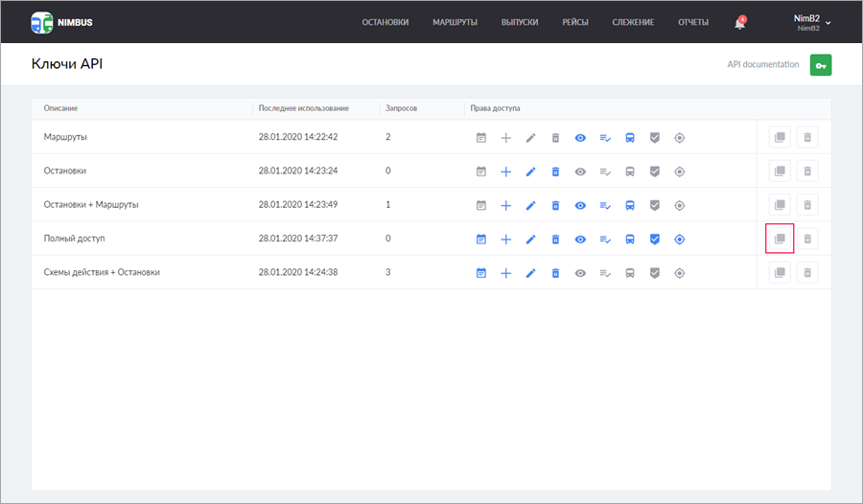Delete the Маршруты API key

click(807, 137)
